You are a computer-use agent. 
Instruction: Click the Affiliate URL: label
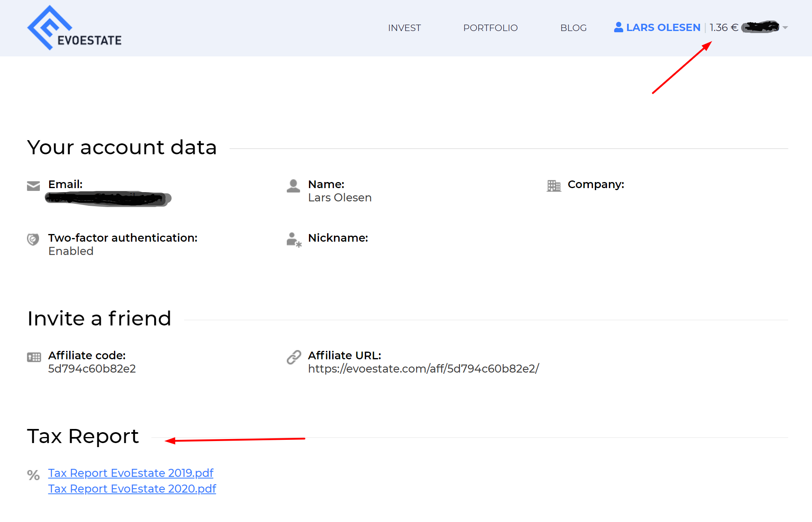[344, 356]
